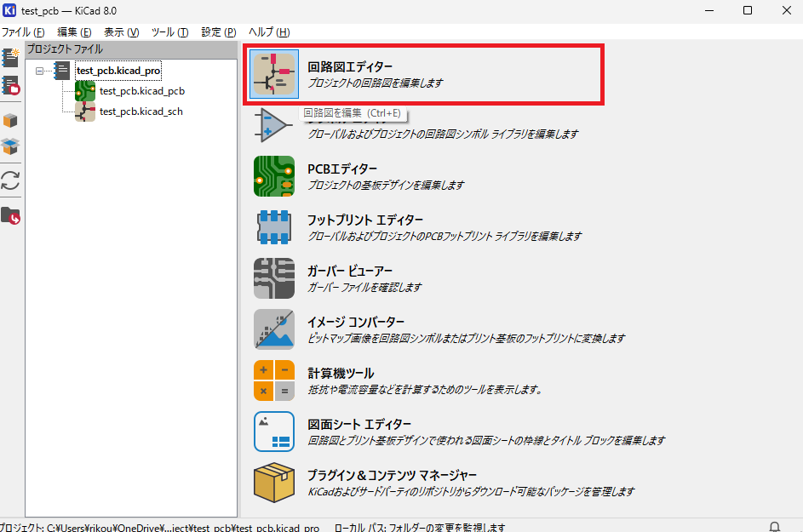Click the symbol library description text
This screenshot has width=803, height=532.
click(443, 134)
